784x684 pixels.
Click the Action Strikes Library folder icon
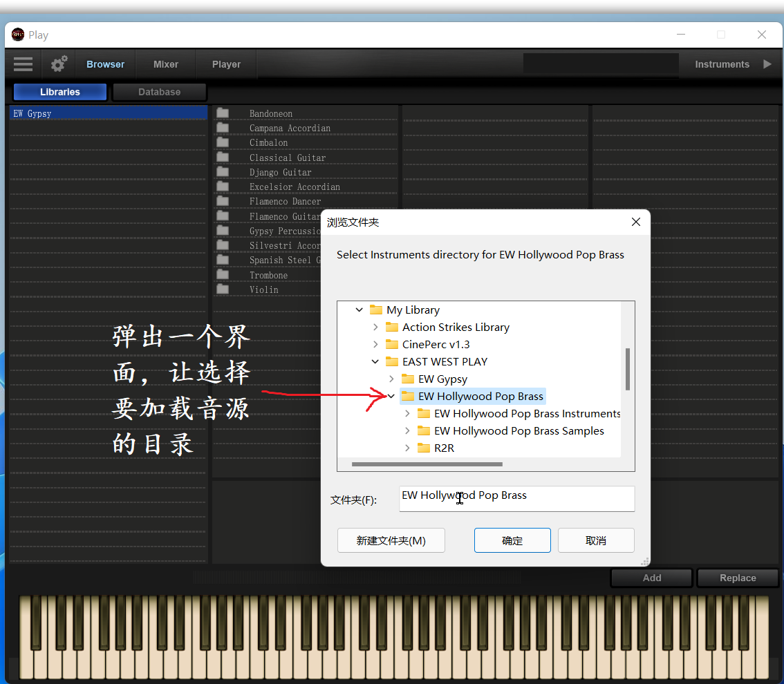392,327
